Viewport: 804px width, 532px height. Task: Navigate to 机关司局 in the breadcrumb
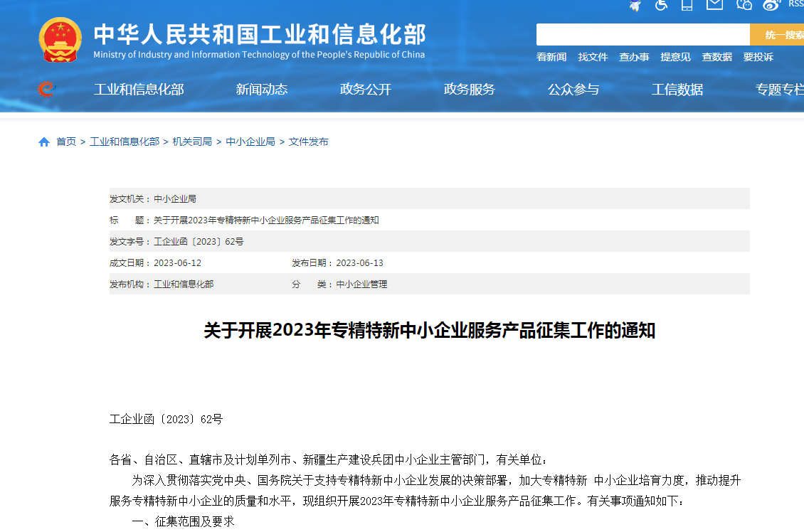(192, 142)
